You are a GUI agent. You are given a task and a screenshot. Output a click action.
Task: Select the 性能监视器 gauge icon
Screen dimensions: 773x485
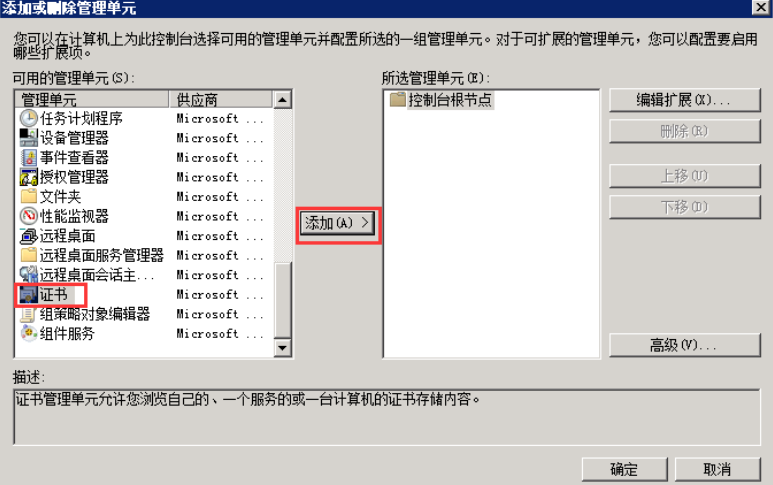pyautogui.click(x=29, y=216)
